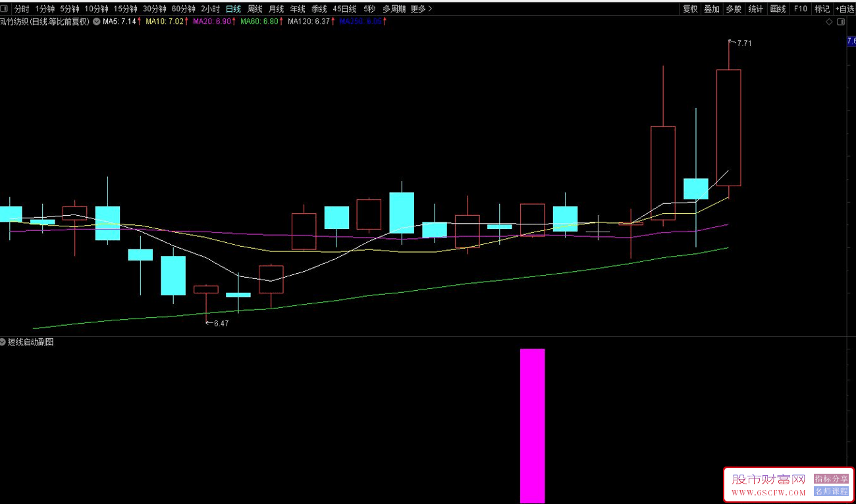Click the 短线启动副图 sub-chart title

pos(31,342)
